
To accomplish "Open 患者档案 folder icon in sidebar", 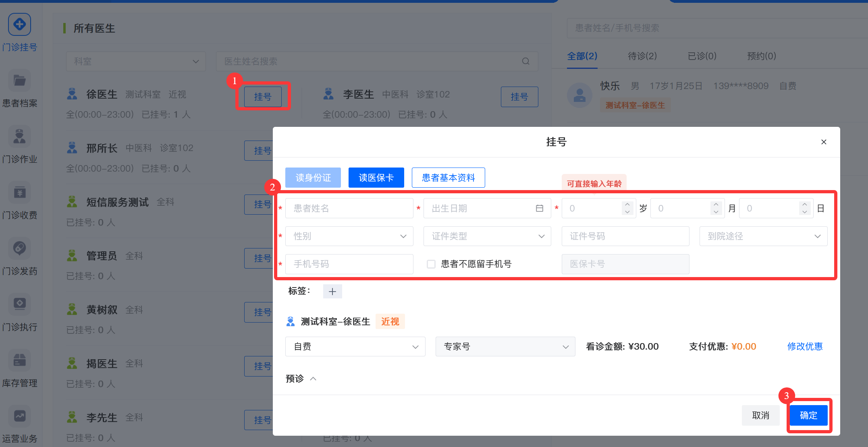I will (19, 81).
